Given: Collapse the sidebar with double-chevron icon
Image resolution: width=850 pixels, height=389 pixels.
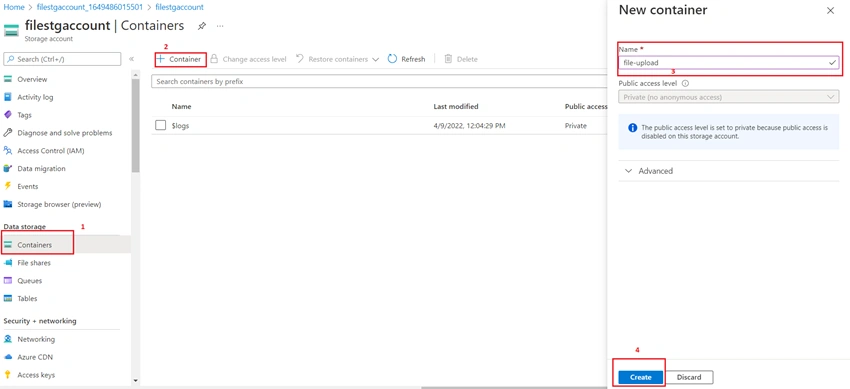Looking at the screenshot, I should tap(131, 59).
